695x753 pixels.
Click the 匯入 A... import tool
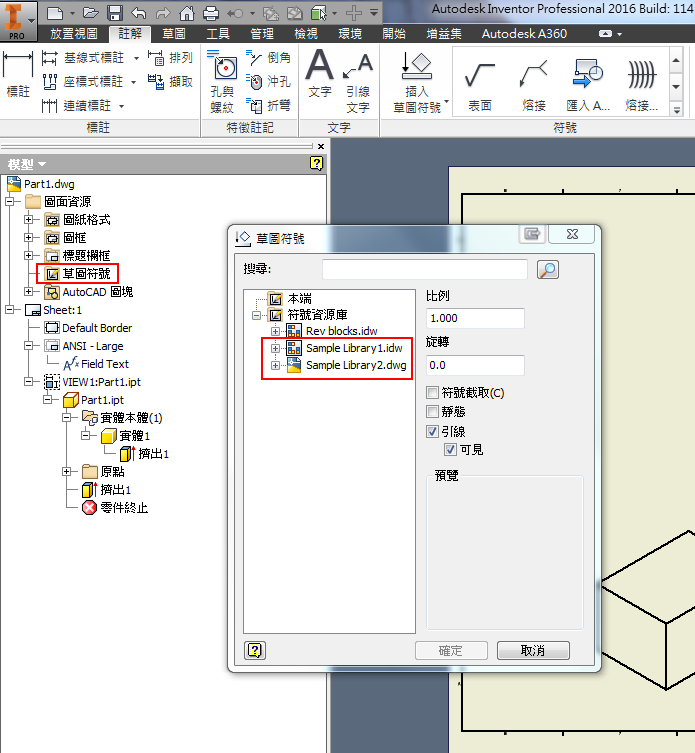point(588,85)
